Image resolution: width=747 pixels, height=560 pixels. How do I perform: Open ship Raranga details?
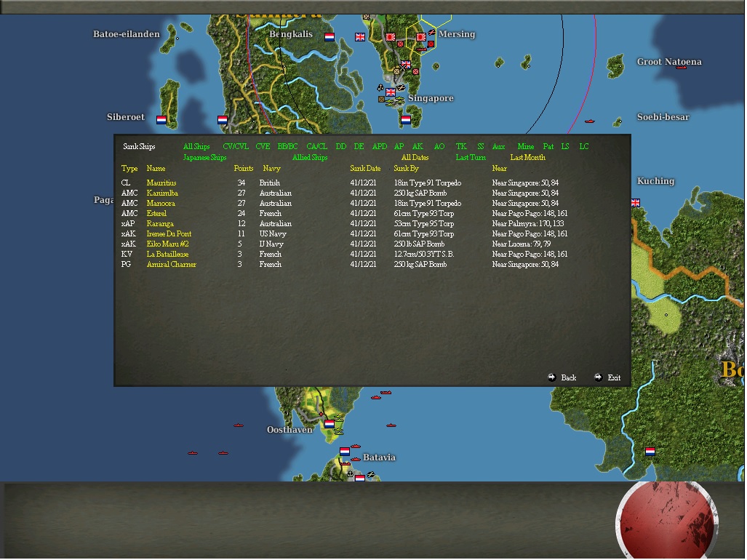pos(161,224)
